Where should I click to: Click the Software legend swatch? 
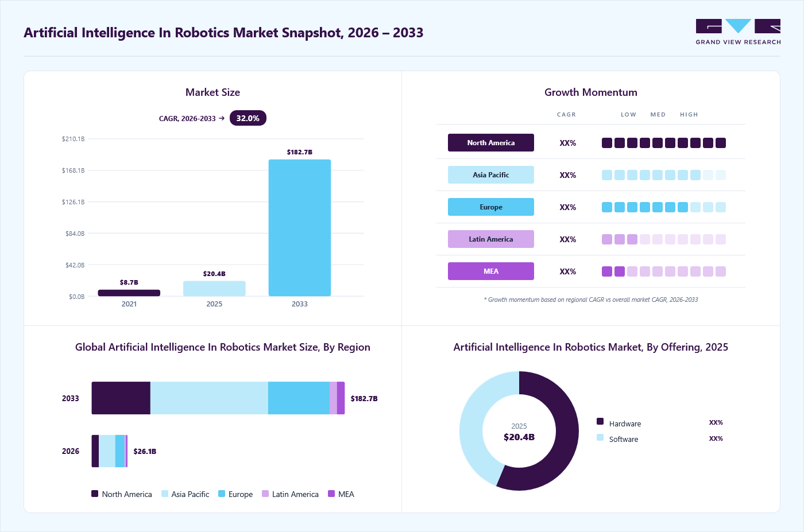(600, 437)
